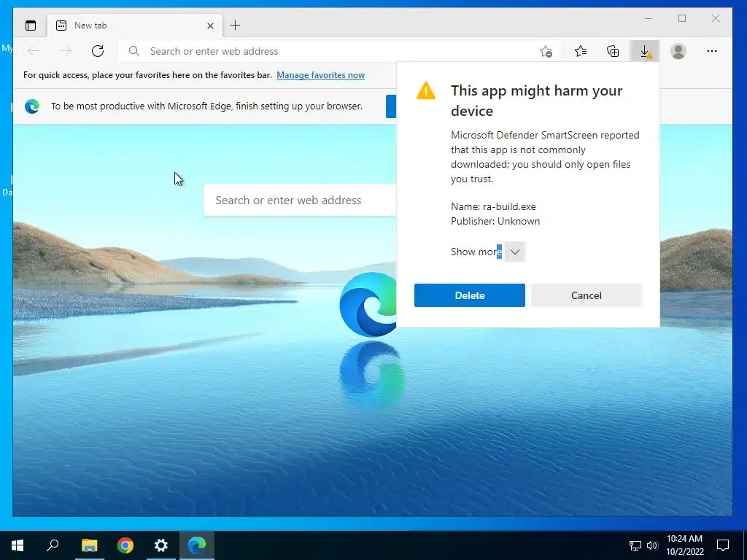Cancel the SmartScreen warning dialog
Screen dimensions: 747x560
click(x=587, y=295)
